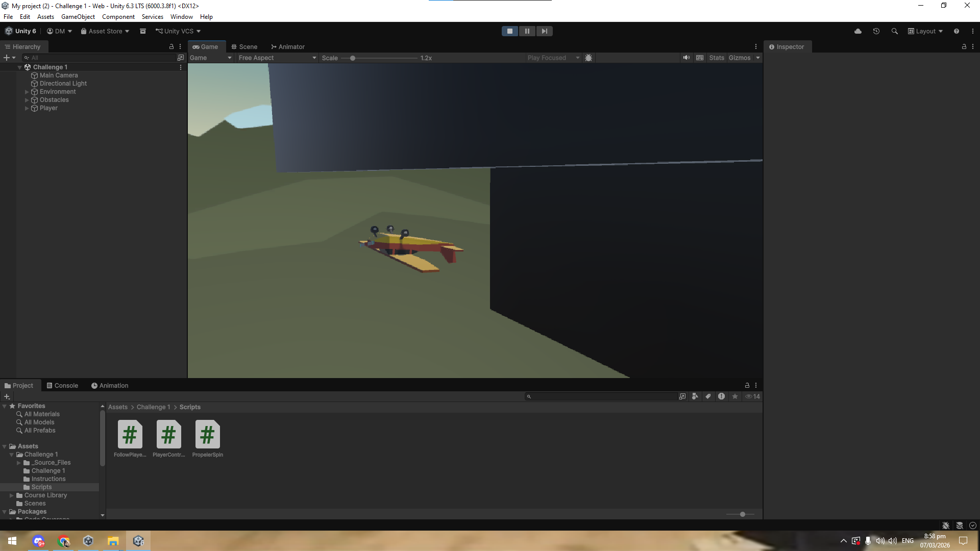Image resolution: width=980 pixels, height=551 pixels.
Task: Open the Free Aspect dropdown
Action: 277,58
